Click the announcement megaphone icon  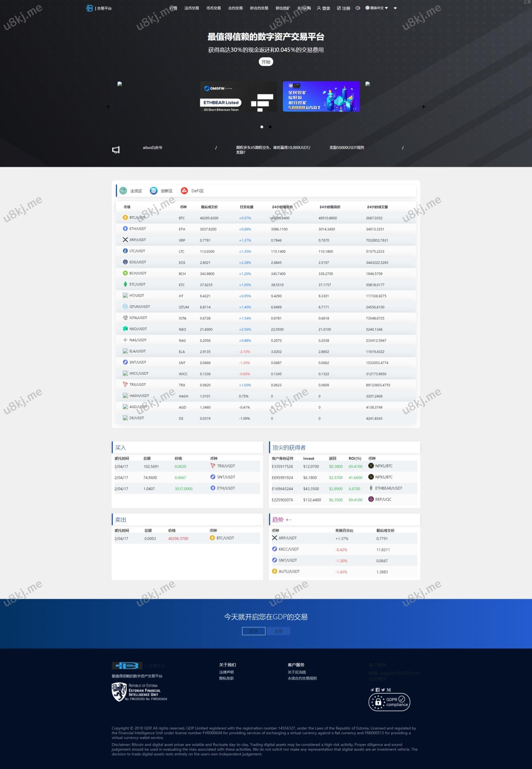(116, 150)
